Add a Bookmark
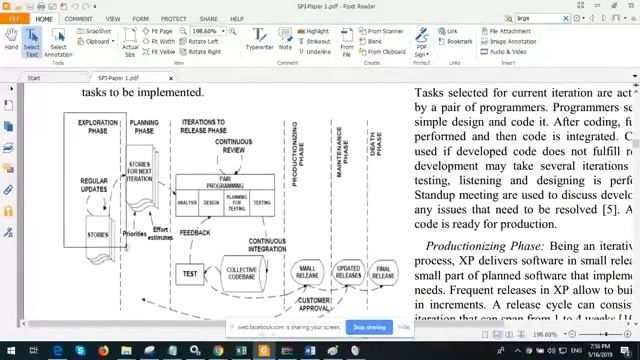The image size is (640, 360). click(x=455, y=41)
